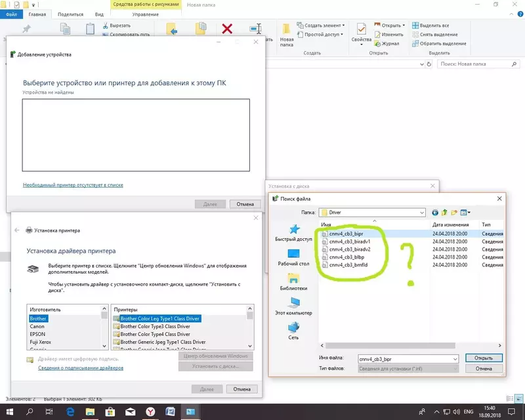The height and width of the screenshot is (420, 525).
Task: Open the Mail app from the taskbar
Action: (x=130, y=411)
